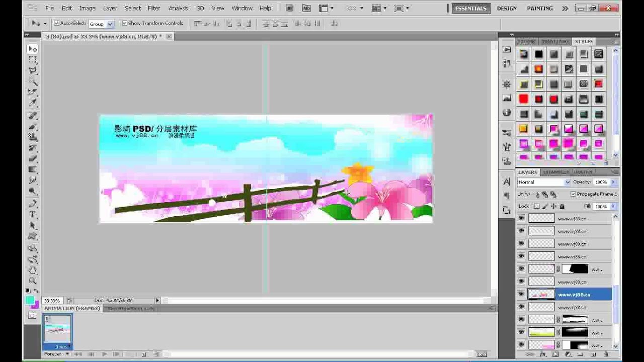This screenshot has height=362, width=644.
Task: Open the Filter menu
Action: point(154,8)
